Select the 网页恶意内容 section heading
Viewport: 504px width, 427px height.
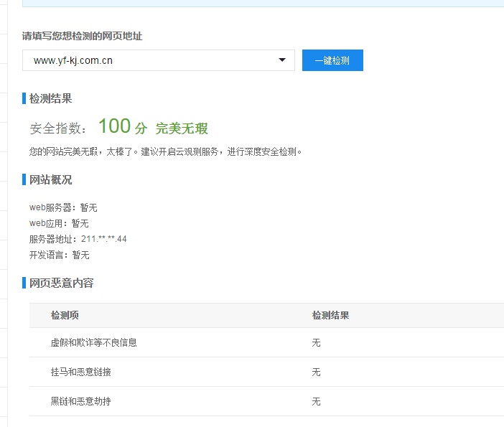click(61, 283)
